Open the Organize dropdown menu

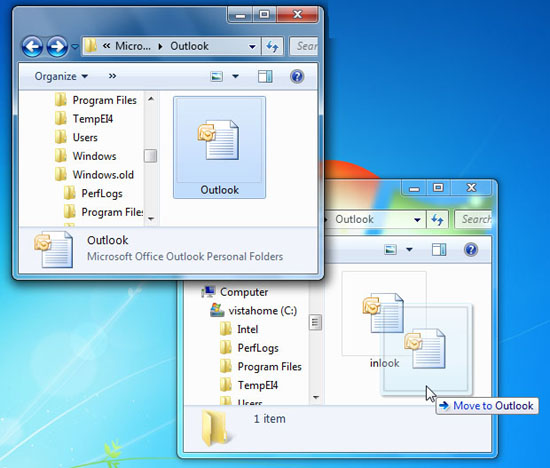[61, 76]
